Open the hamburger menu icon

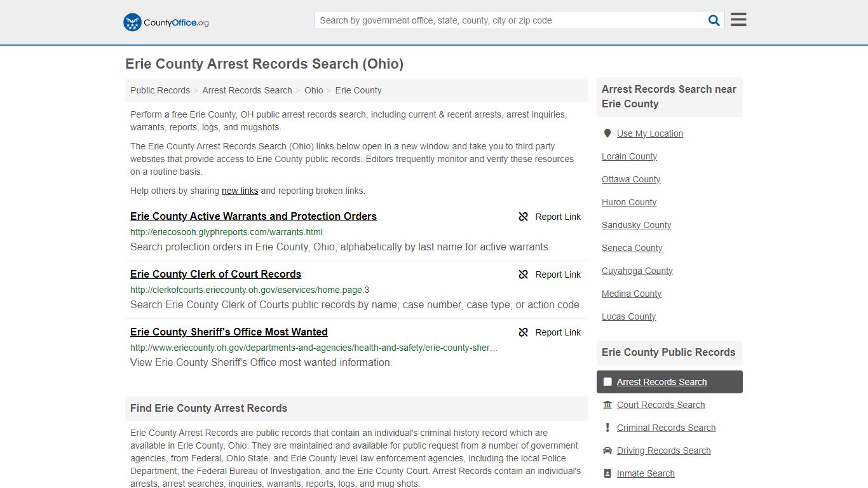point(738,20)
